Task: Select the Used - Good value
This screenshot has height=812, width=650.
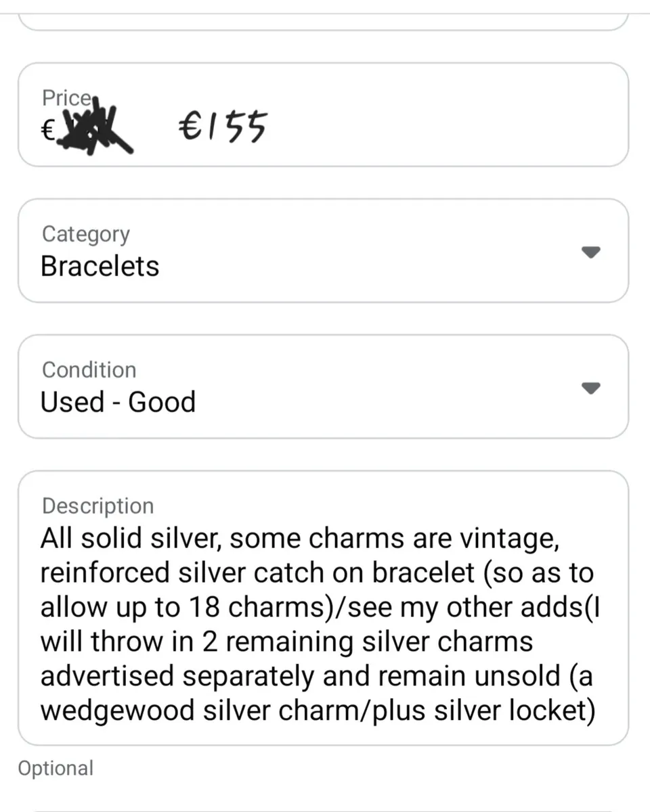Action: [118, 402]
